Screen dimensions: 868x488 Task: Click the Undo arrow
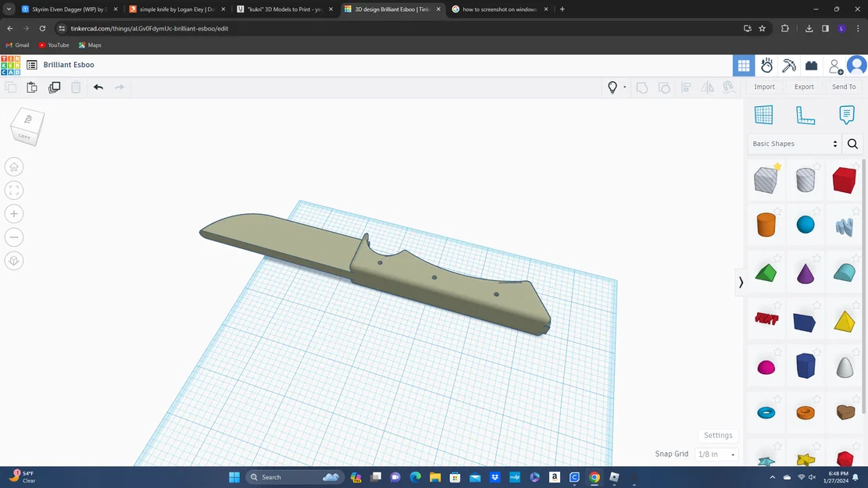point(98,87)
